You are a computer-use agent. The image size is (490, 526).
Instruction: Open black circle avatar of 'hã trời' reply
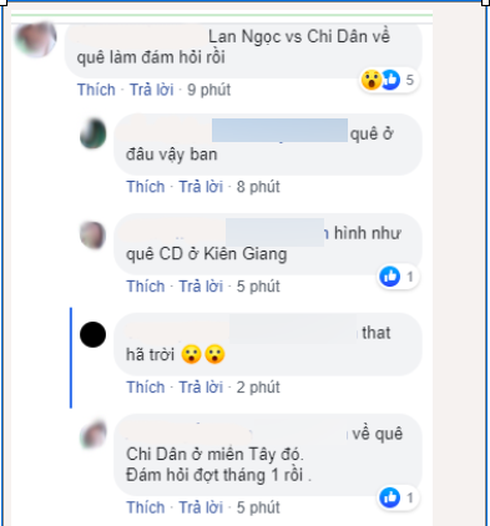[x=93, y=334]
